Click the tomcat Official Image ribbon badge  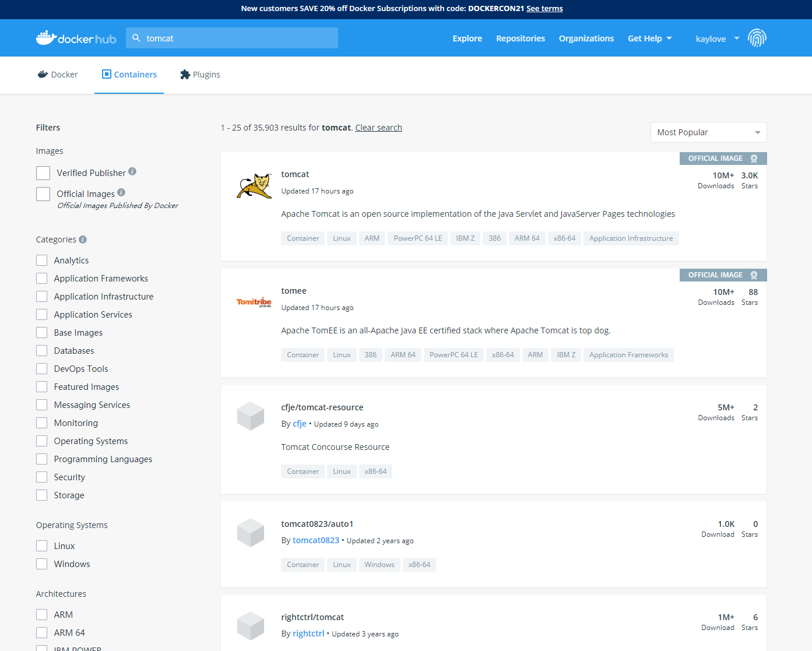(x=723, y=159)
